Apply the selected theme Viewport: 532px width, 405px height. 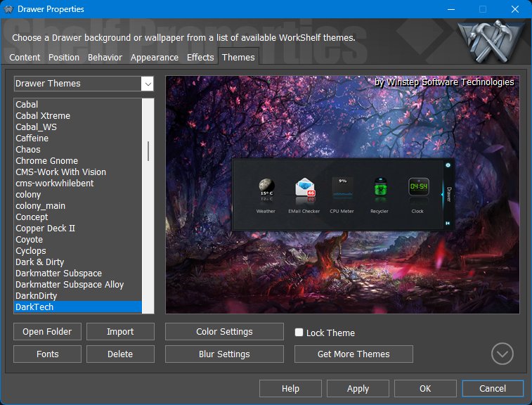pyautogui.click(x=358, y=388)
